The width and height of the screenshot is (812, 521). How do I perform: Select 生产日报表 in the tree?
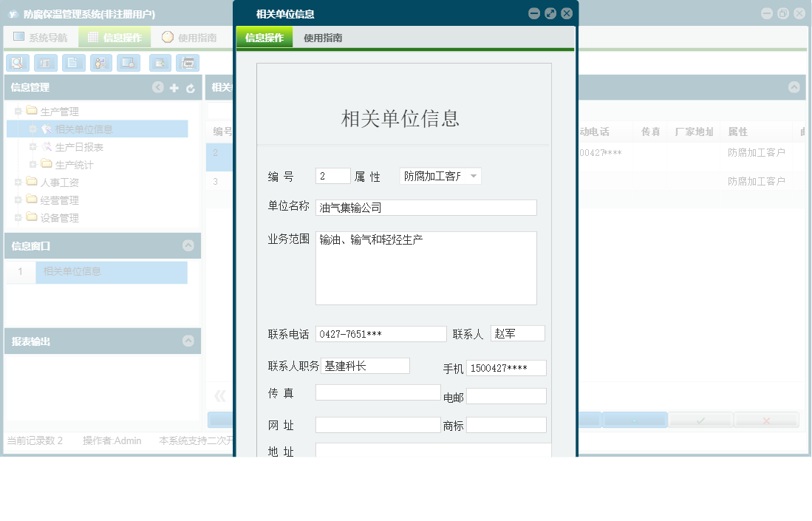click(78, 146)
